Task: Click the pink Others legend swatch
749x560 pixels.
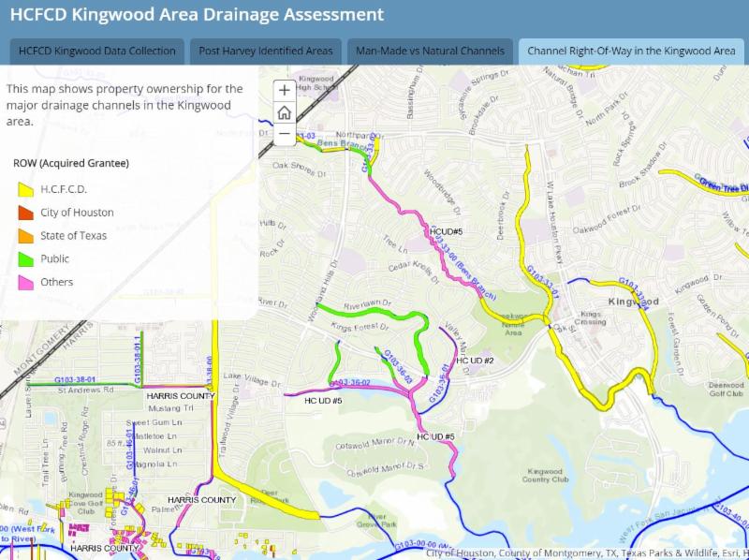Action: click(x=26, y=283)
